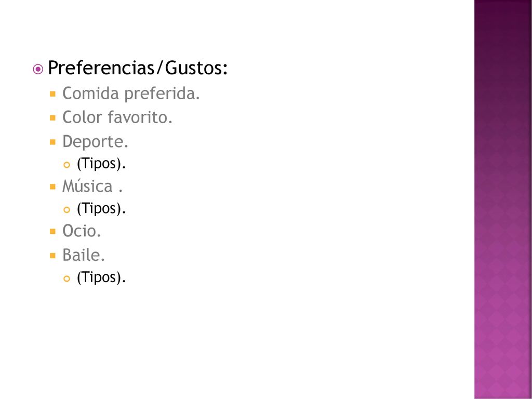Click the orange square bullet beside Comida preferida
This screenshot has height=399, width=532.
pyautogui.click(x=52, y=94)
